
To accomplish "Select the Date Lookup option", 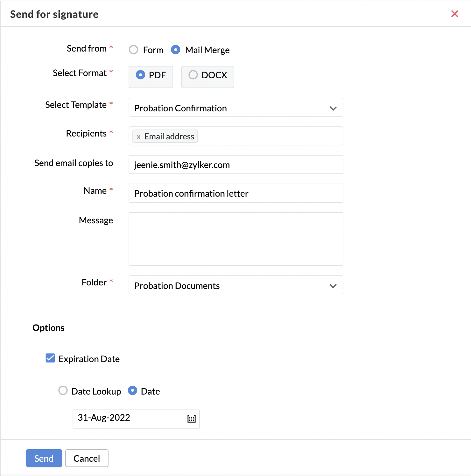I will (63, 390).
